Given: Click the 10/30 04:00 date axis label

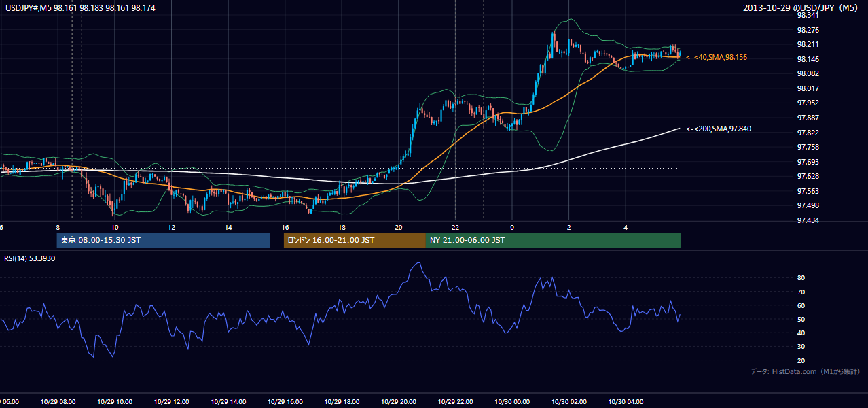Looking at the screenshot, I should pos(626,402).
